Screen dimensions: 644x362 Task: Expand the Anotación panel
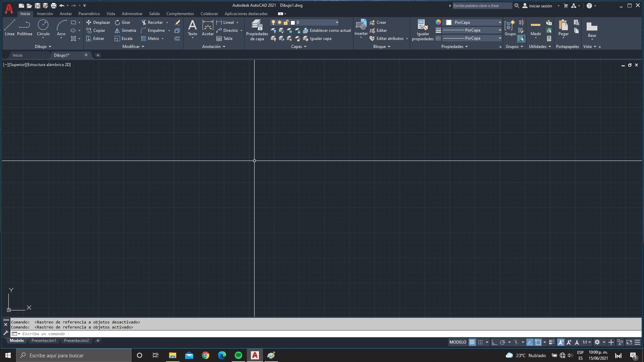(214, 47)
